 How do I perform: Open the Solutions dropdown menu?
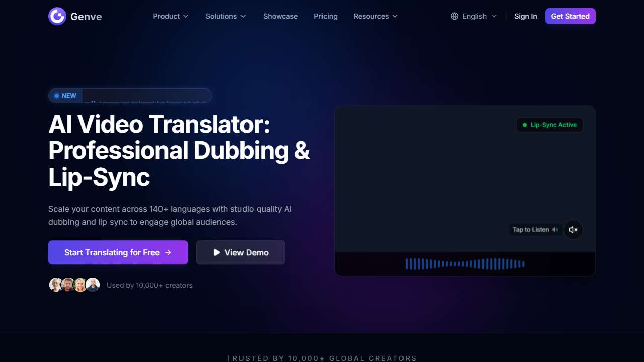coord(225,16)
